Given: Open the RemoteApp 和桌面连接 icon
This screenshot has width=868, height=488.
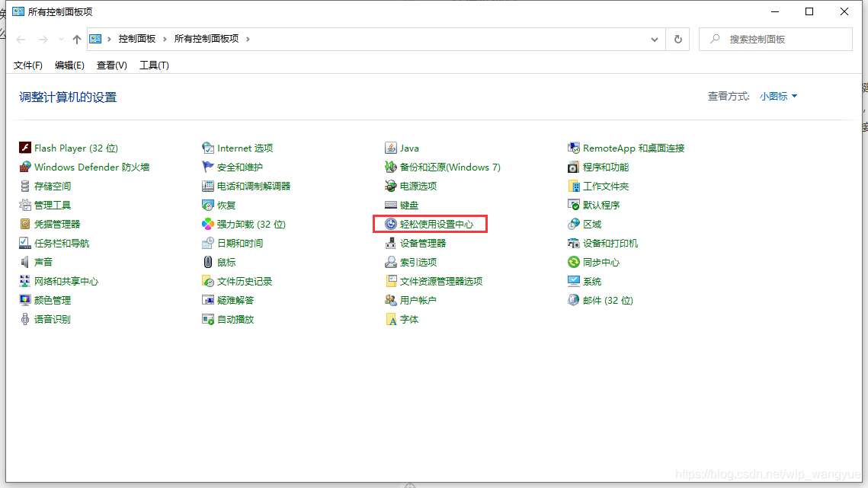Looking at the screenshot, I should click(x=574, y=148).
